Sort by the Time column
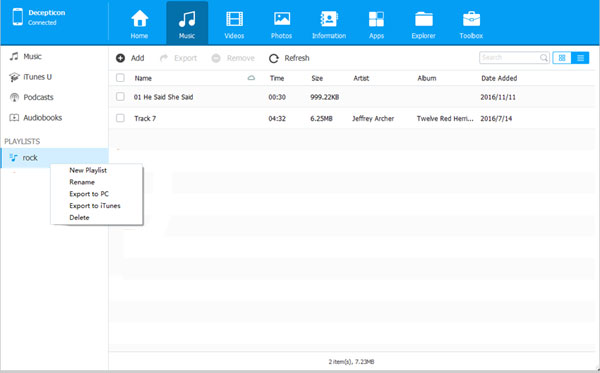Screen dimensions: 600x373 click(277, 78)
